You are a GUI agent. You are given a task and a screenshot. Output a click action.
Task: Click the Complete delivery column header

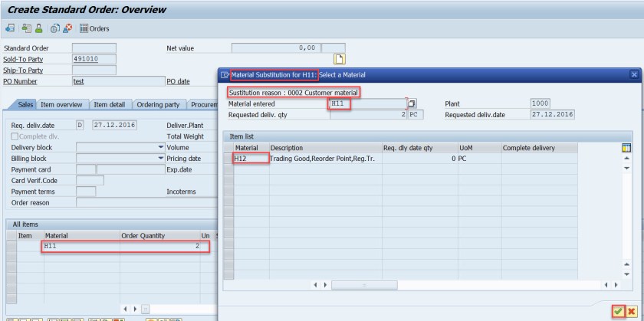[x=539, y=148]
